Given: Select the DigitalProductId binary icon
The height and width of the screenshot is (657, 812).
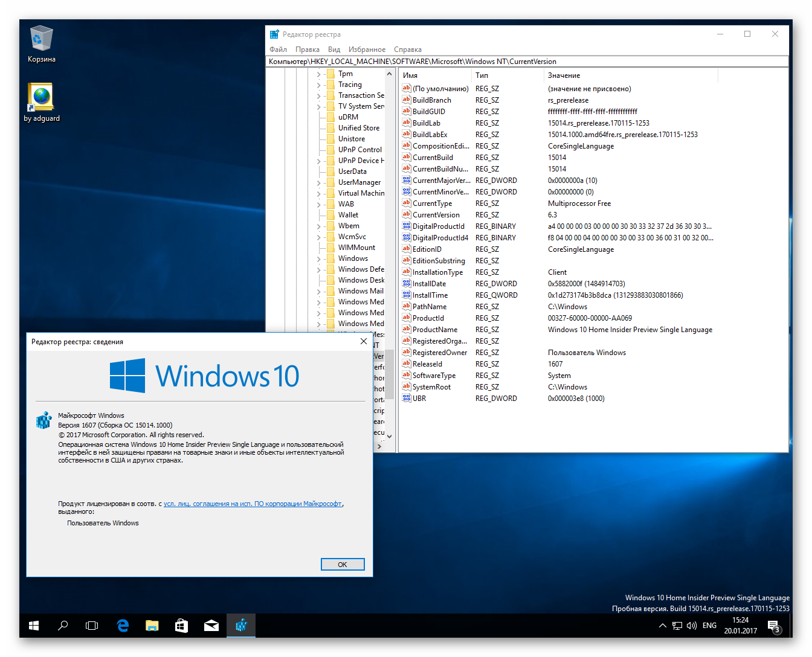Looking at the screenshot, I should point(407,226).
